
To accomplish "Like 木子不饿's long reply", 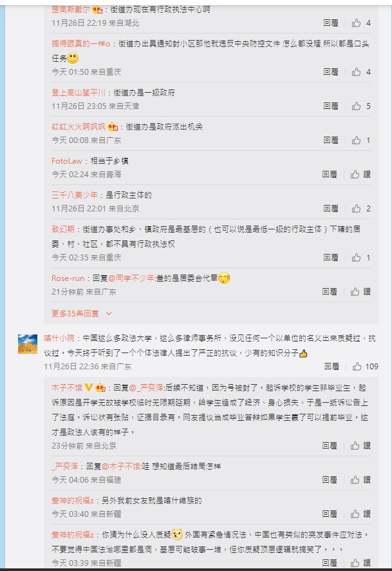I will pos(355,446).
